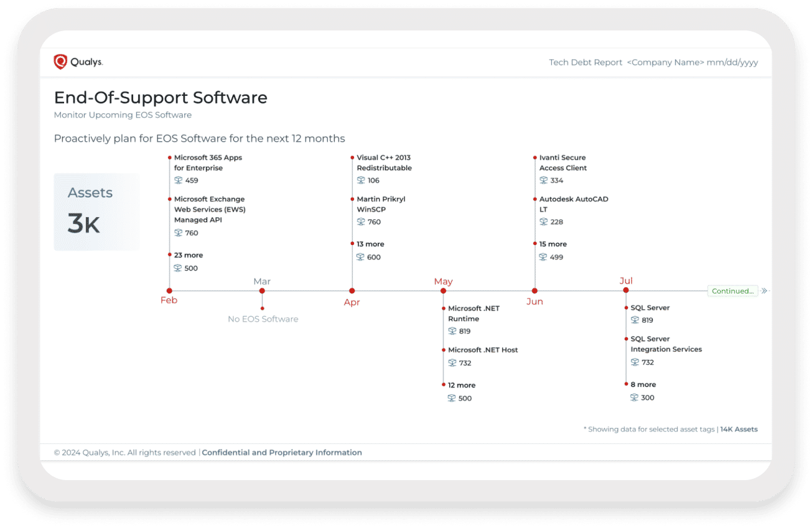Open Visual C++ 2013 Redistributable entry
The width and height of the screenshot is (812, 528).
384,163
